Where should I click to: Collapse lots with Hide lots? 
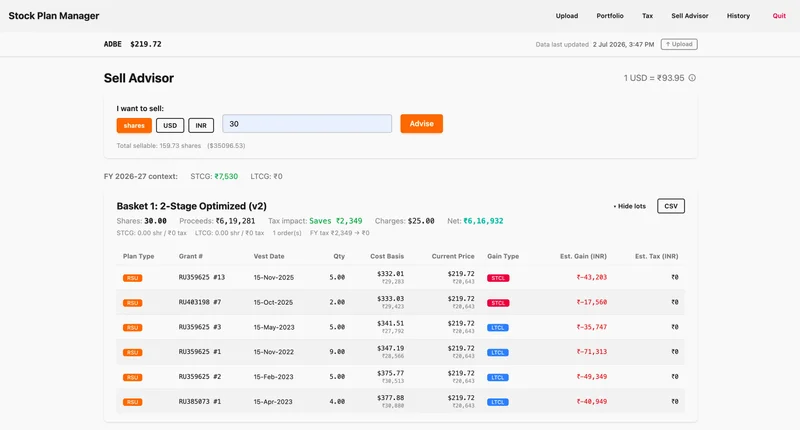(630, 206)
